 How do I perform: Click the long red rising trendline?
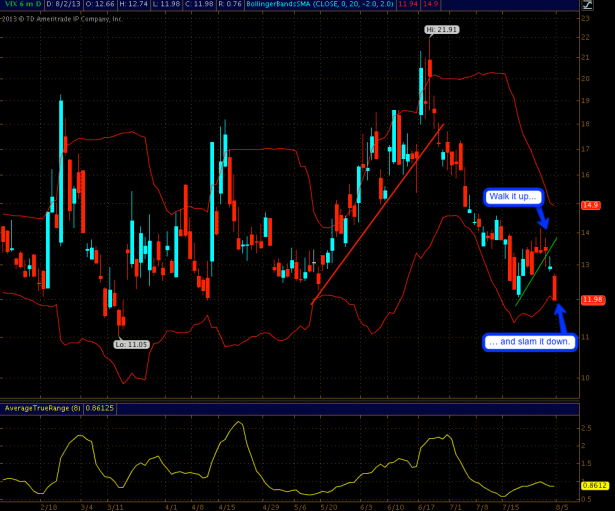click(x=378, y=212)
